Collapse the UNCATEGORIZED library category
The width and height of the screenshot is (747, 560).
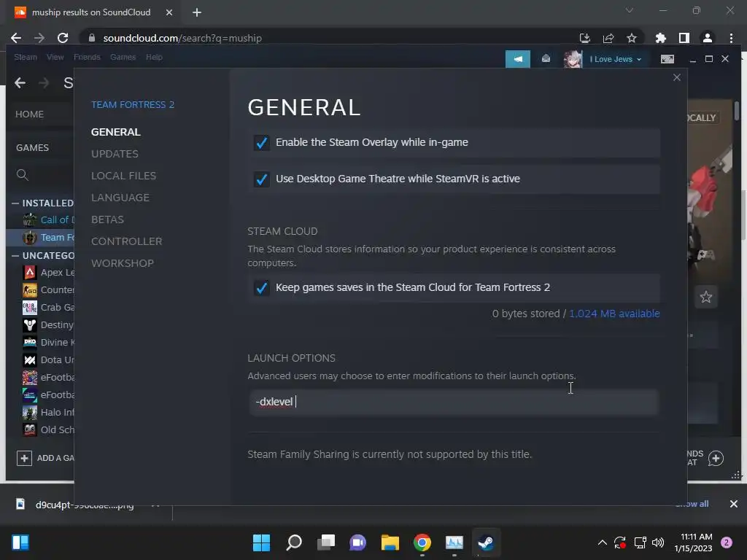[15, 256]
